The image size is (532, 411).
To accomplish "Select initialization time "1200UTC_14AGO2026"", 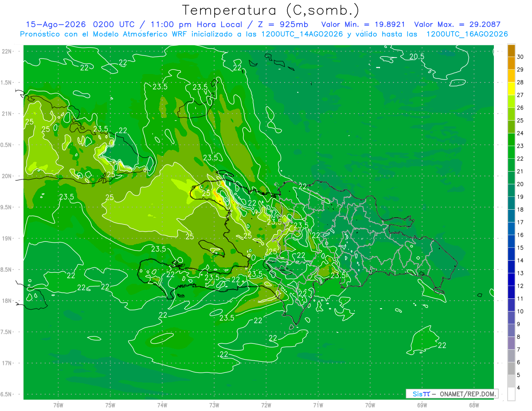I will tap(302, 34).
